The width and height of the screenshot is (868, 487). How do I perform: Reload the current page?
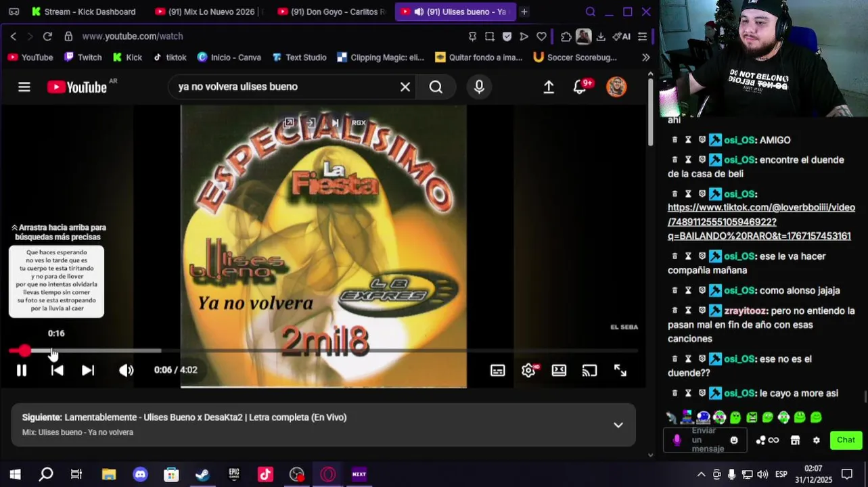[47, 37]
